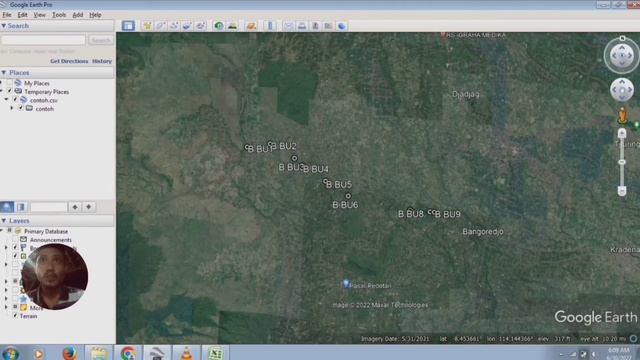Show historical imagery clock icon
Screen dimensions: 640x360
point(219,26)
